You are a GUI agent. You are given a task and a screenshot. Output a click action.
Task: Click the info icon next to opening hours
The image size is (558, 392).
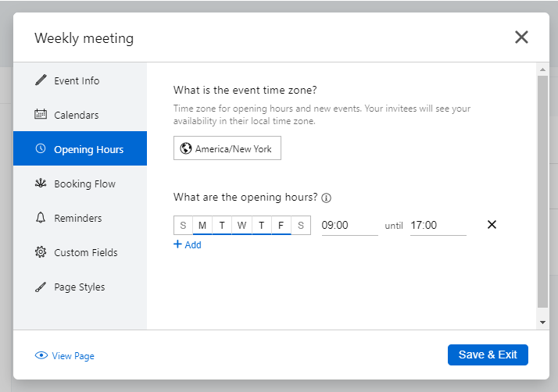point(327,198)
